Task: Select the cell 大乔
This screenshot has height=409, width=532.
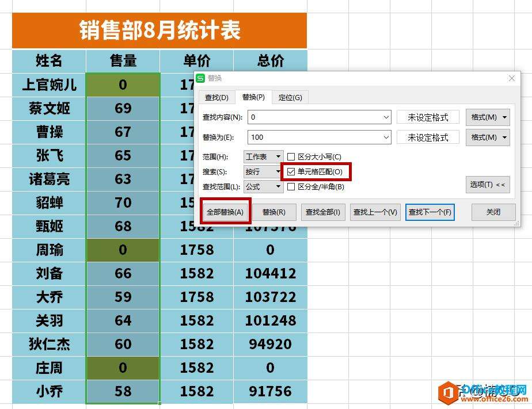Action: [49, 297]
